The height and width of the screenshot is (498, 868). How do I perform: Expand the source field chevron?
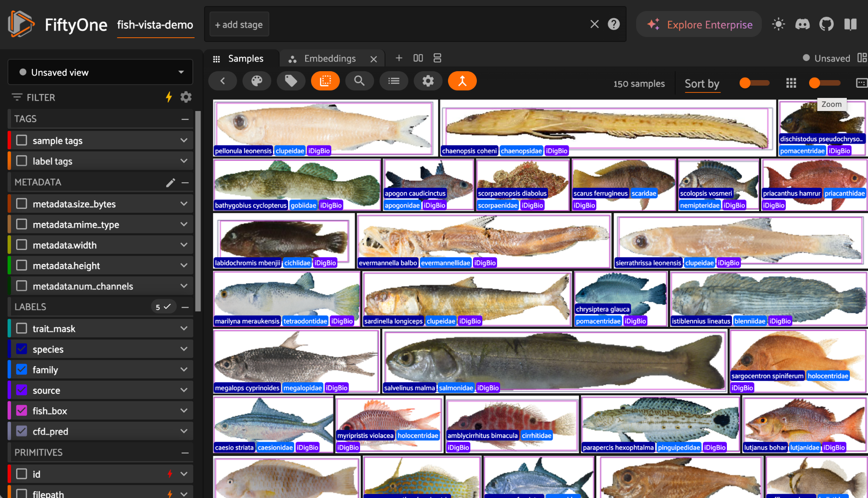tap(184, 390)
